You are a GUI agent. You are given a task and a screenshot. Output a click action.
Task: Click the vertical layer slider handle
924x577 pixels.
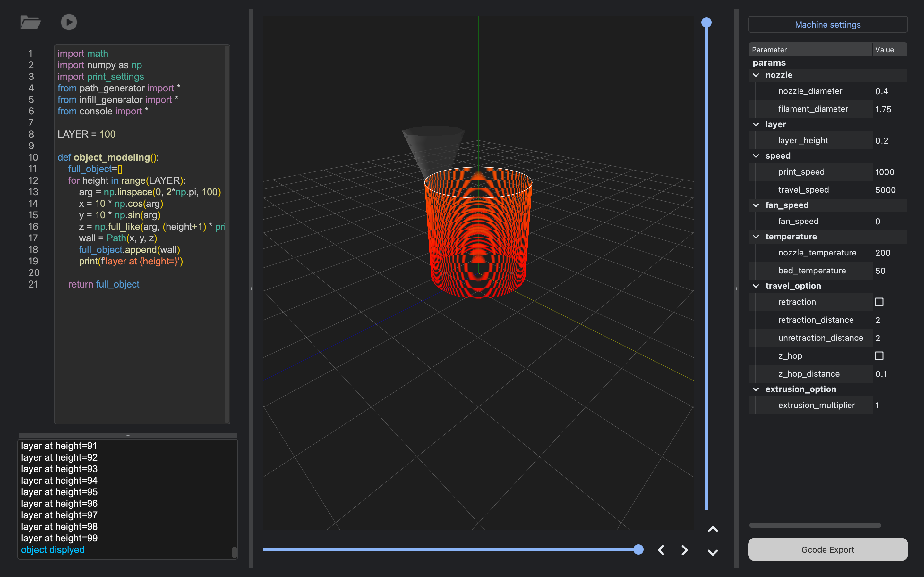coord(706,22)
